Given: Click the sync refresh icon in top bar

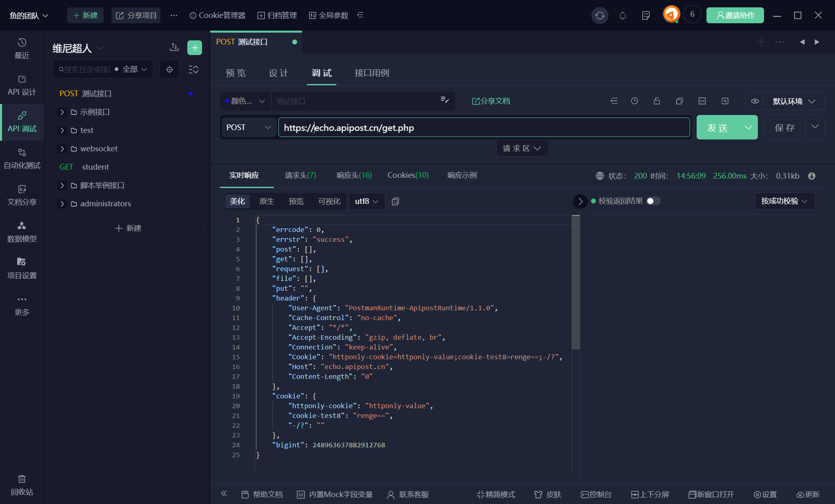Looking at the screenshot, I should click(600, 15).
